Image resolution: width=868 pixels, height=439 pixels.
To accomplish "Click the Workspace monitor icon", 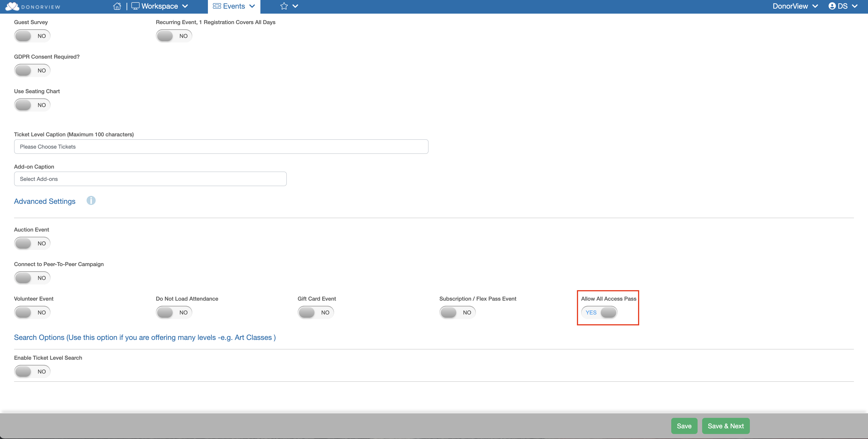I will point(135,6).
